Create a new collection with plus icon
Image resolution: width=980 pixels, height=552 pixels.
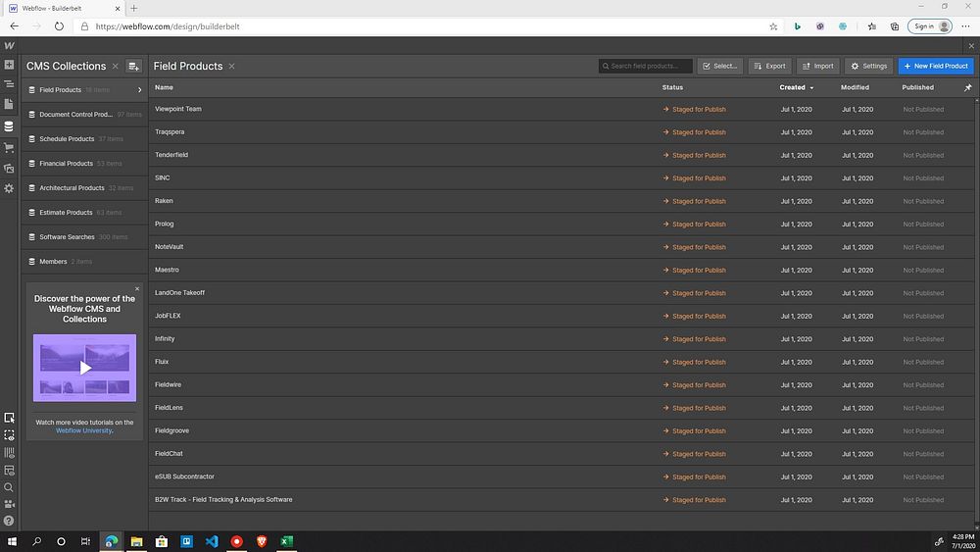click(133, 67)
